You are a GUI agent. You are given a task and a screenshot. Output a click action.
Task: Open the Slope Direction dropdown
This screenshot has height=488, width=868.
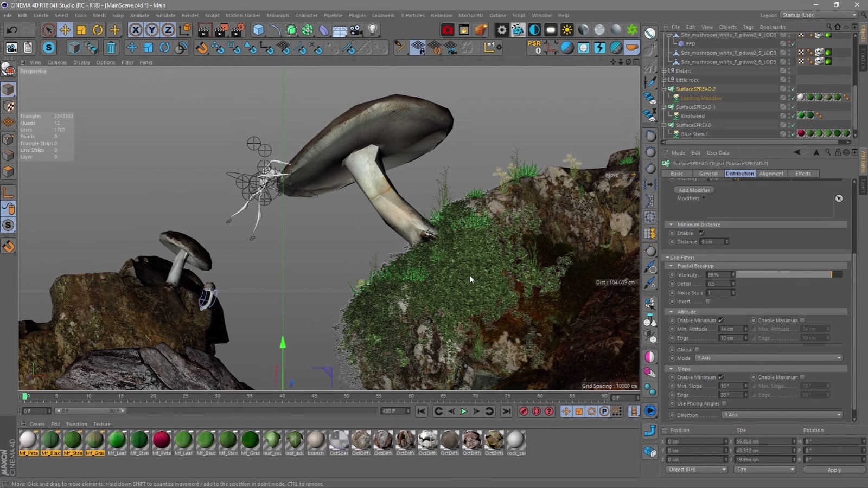(782, 415)
